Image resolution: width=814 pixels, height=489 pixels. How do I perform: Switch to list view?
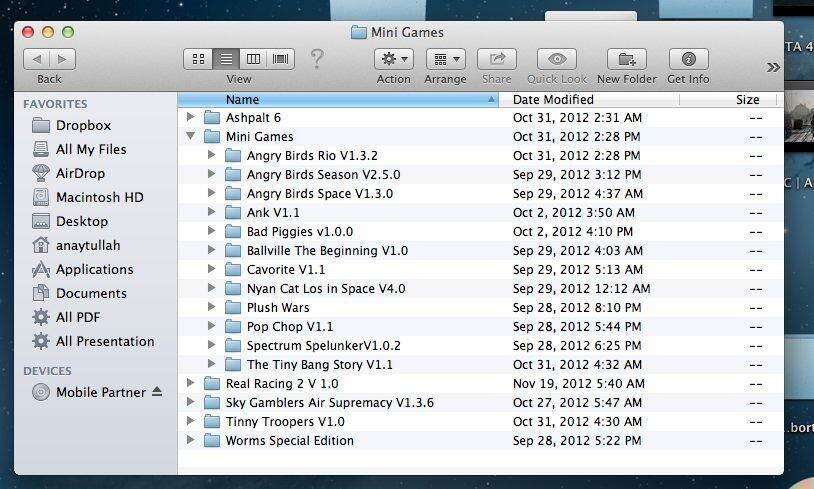point(226,59)
